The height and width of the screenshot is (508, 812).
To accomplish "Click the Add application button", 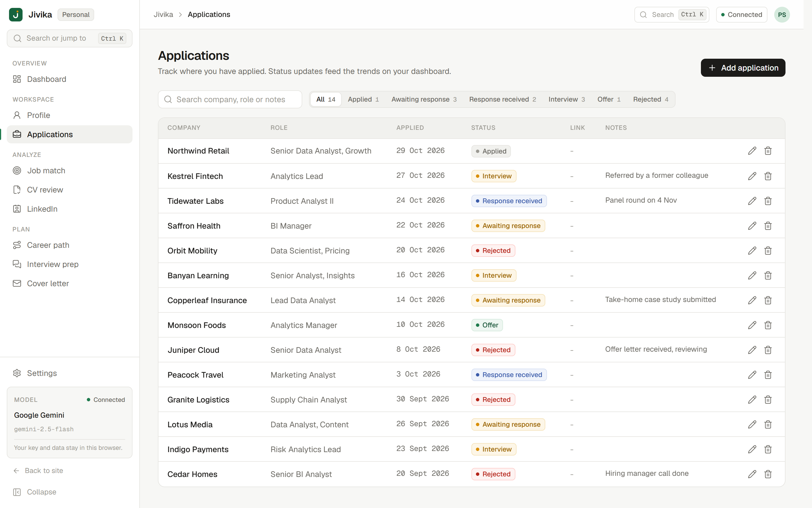I will (743, 68).
